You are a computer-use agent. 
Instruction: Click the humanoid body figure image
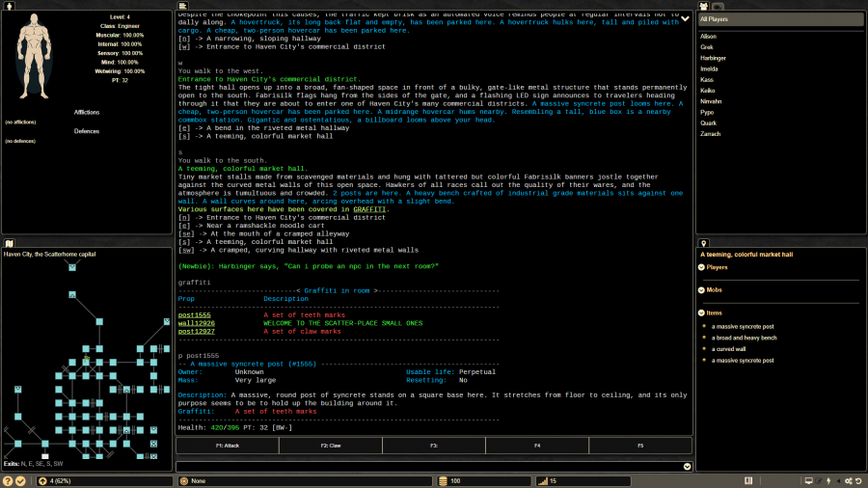[x=35, y=57]
